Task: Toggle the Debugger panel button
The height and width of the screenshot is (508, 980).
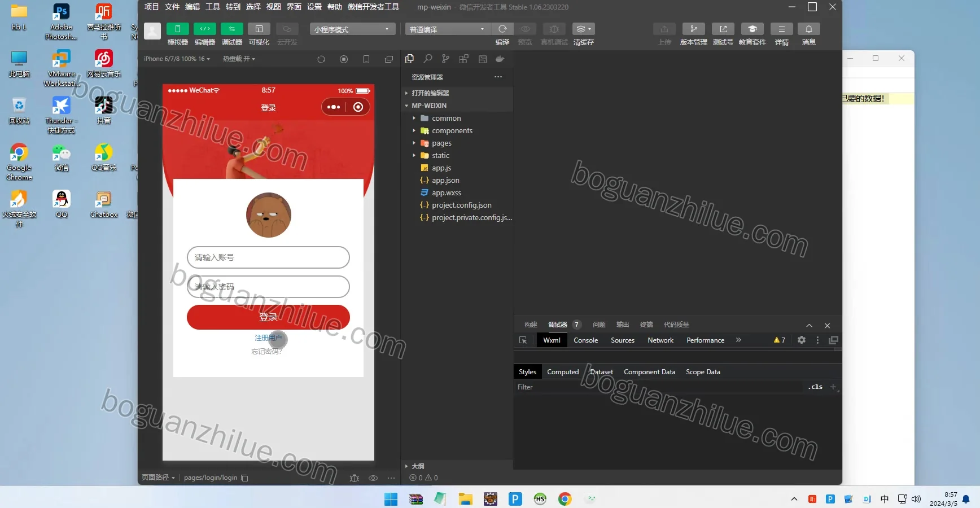Action: [231, 29]
